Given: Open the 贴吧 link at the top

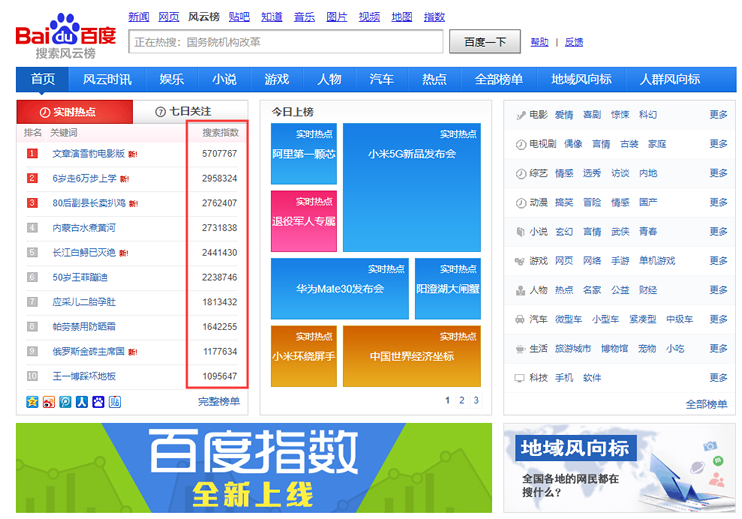Looking at the screenshot, I should 239,17.
